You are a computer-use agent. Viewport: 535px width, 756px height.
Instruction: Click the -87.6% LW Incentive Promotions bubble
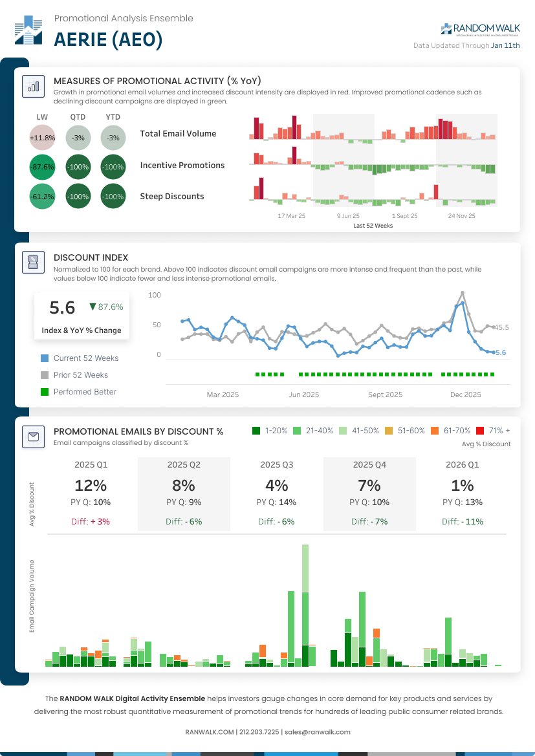42,167
